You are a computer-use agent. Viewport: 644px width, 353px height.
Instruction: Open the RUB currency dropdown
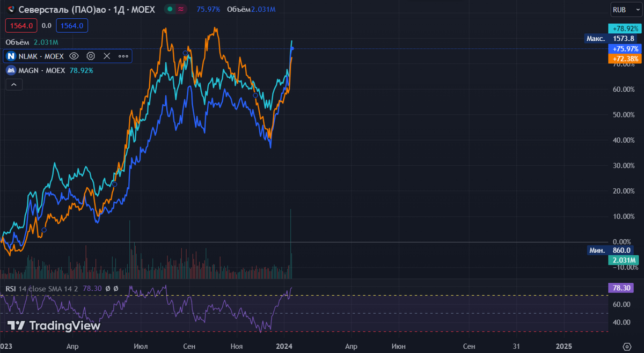tap(626, 10)
